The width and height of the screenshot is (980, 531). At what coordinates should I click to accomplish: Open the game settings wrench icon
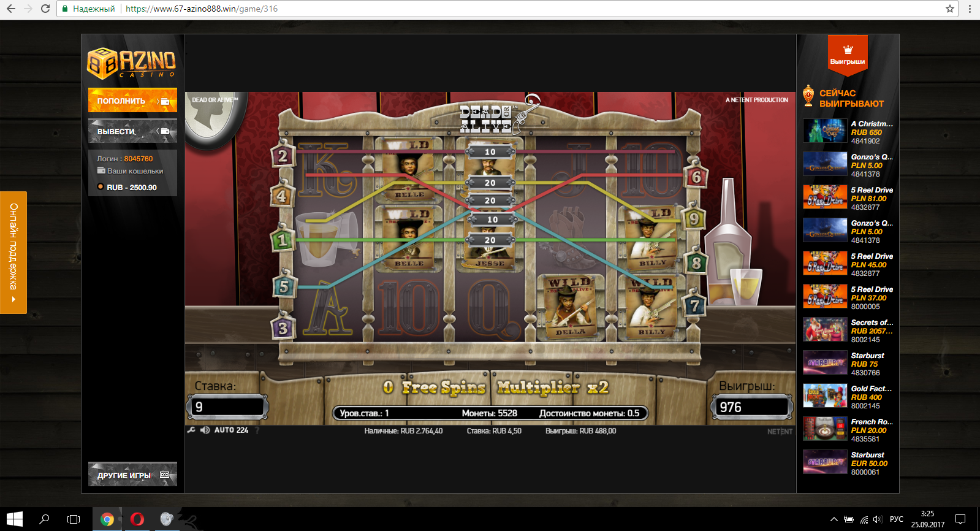(191, 430)
